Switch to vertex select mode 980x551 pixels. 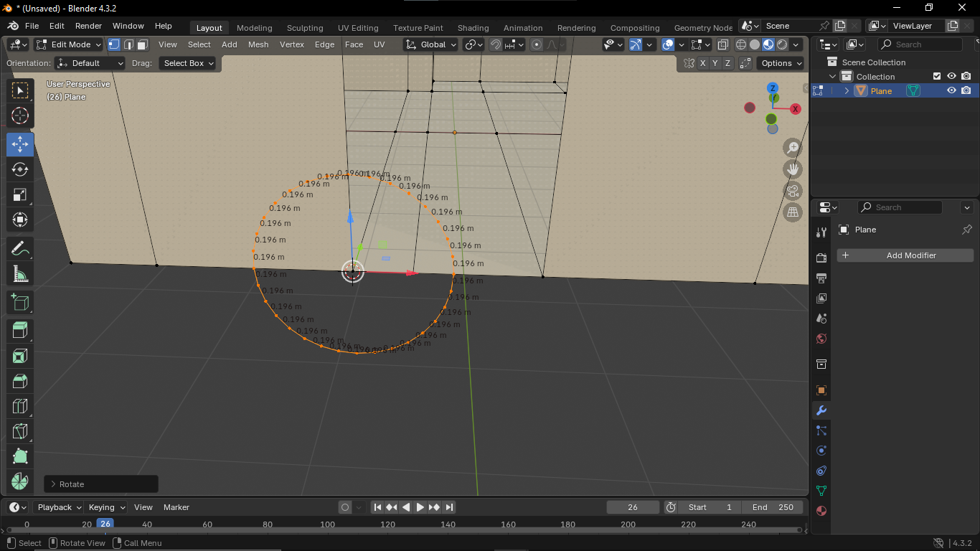(114, 44)
